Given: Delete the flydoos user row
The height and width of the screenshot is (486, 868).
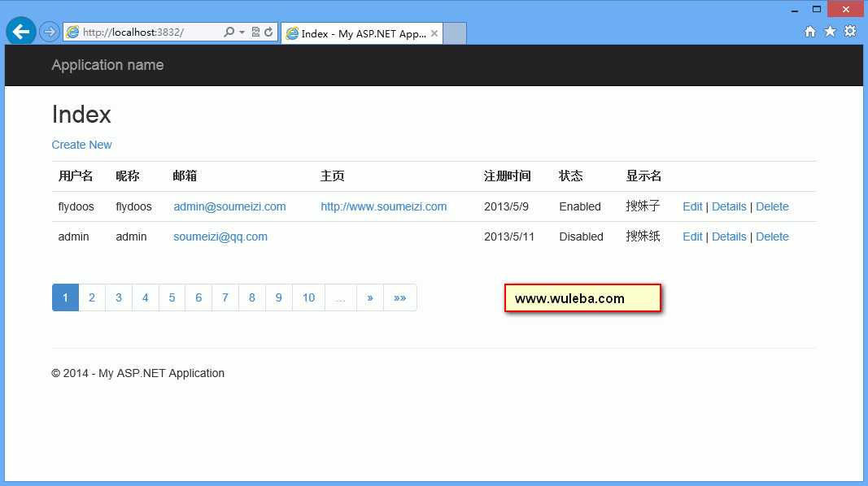Looking at the screenshot, I should pos(772,206).
